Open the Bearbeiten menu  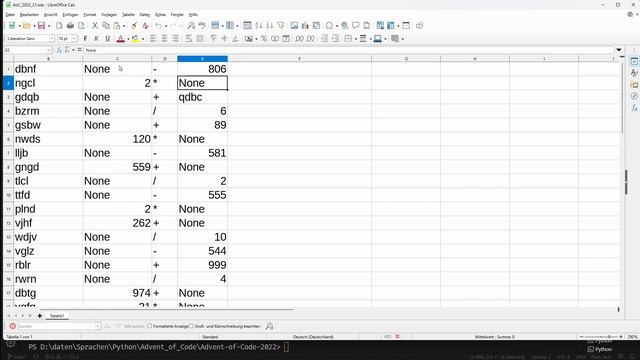point(29,14)
